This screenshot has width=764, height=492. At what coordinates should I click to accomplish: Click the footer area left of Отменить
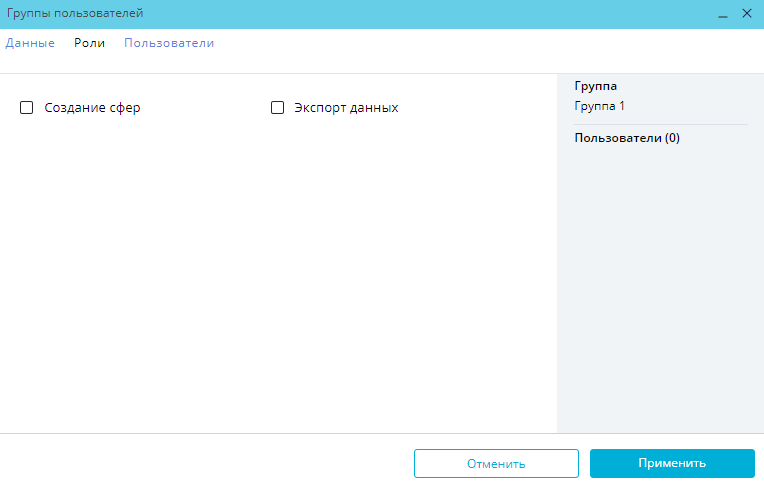pos(200,463)
